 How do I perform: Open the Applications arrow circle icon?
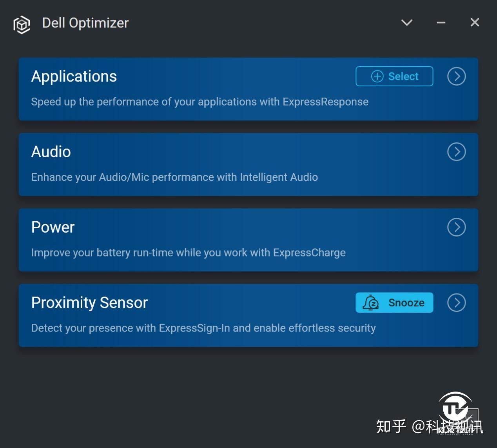(456, 76)
